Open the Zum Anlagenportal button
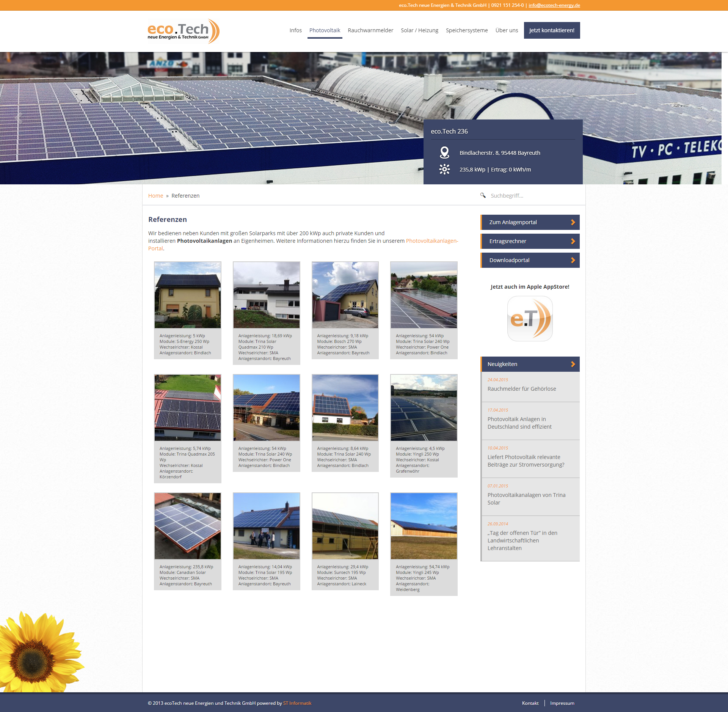Screen dimensions: 728x712 click(x=530, y=222)
